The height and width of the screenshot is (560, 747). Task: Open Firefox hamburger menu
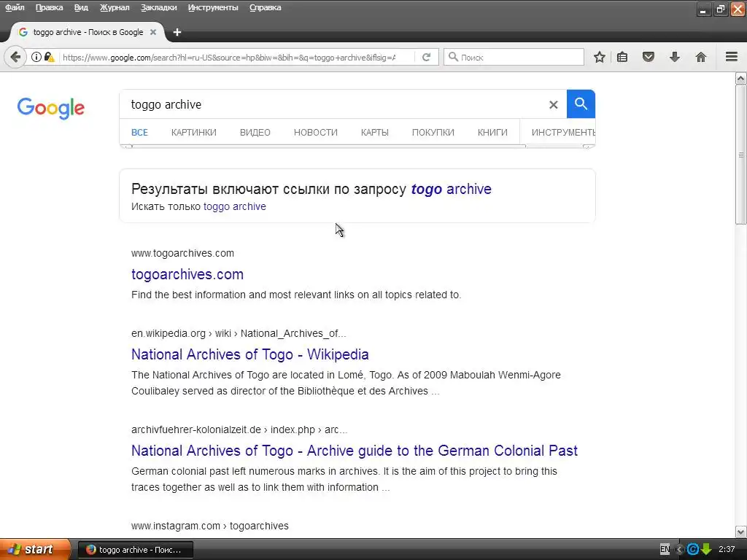[x=732, y=57]
